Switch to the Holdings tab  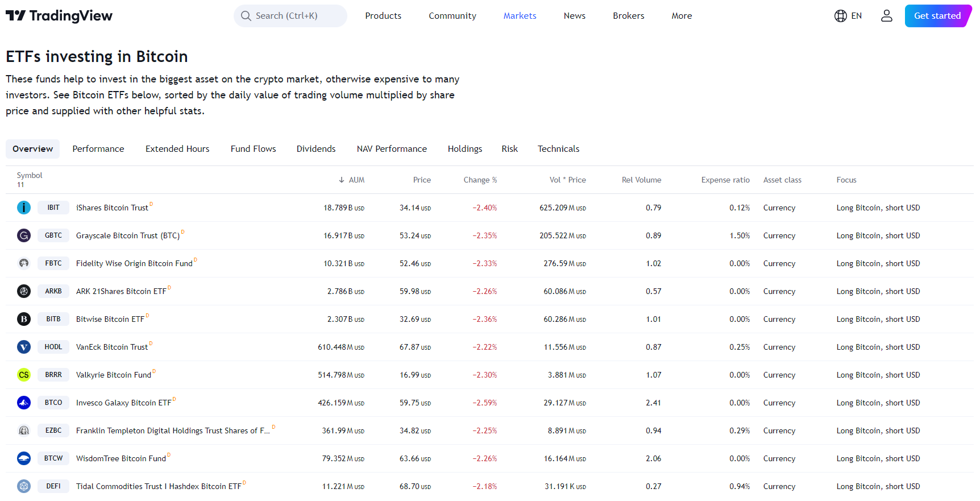465,149
